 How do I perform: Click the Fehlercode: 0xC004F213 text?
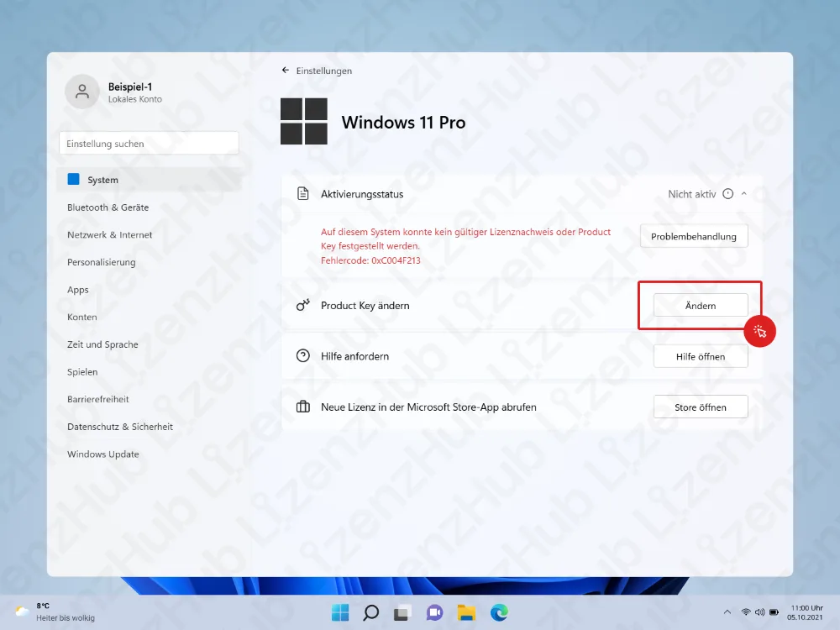click(370, 260)
